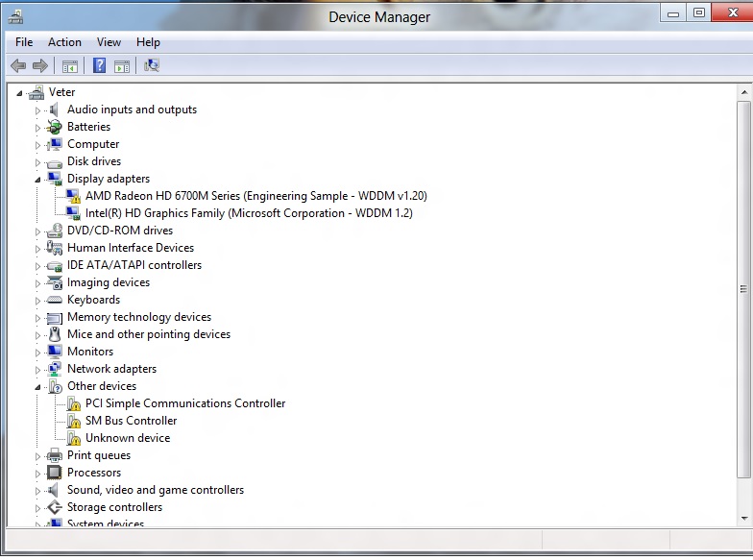Click Scan for hardware changes icon
This screenshot has height=560, width=753.
(x=152, y=65)
